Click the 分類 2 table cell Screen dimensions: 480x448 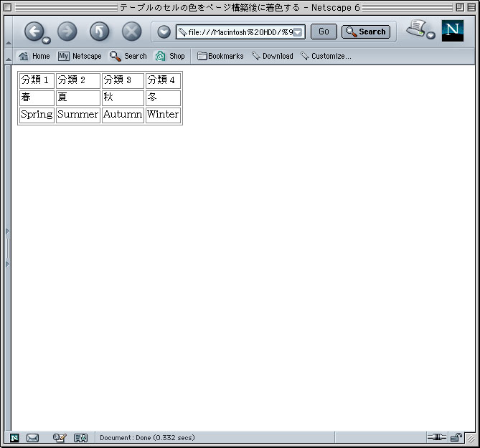(x=78, y=80)
